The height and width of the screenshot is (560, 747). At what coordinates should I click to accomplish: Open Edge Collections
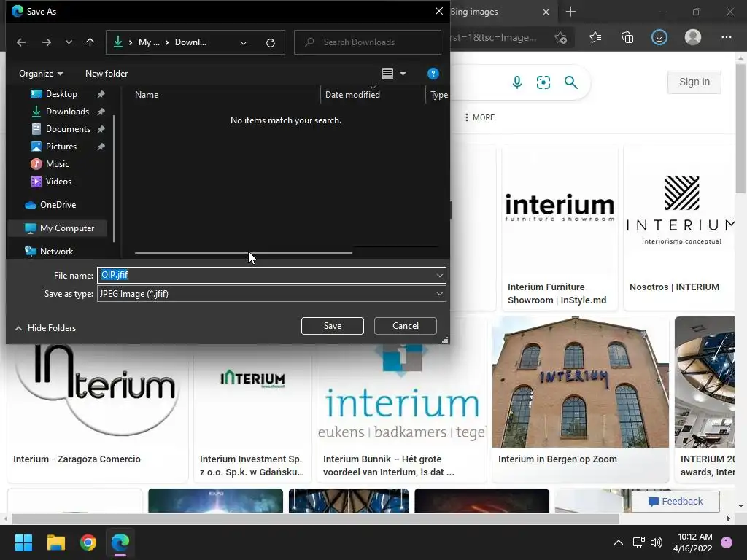tap(627, 38)
